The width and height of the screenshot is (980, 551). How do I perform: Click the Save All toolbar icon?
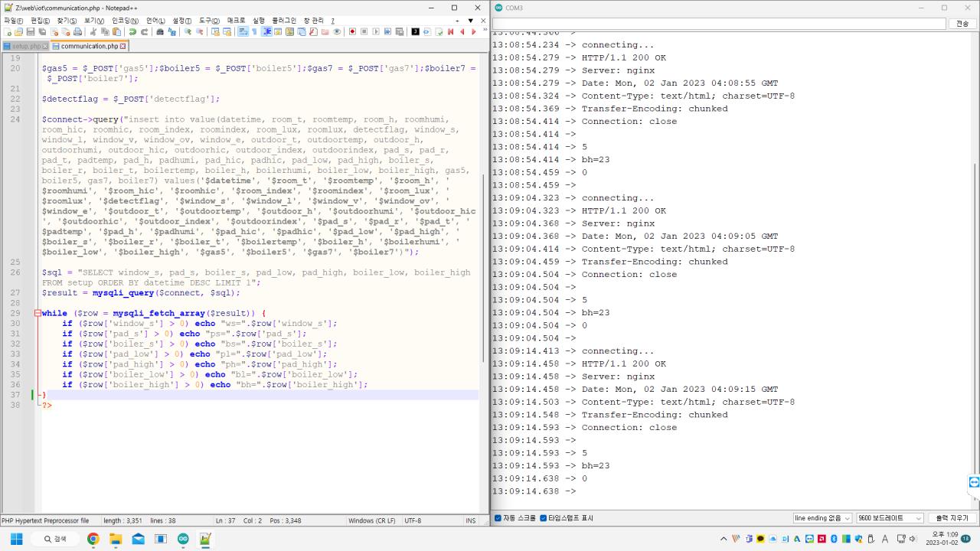point(42,32)
